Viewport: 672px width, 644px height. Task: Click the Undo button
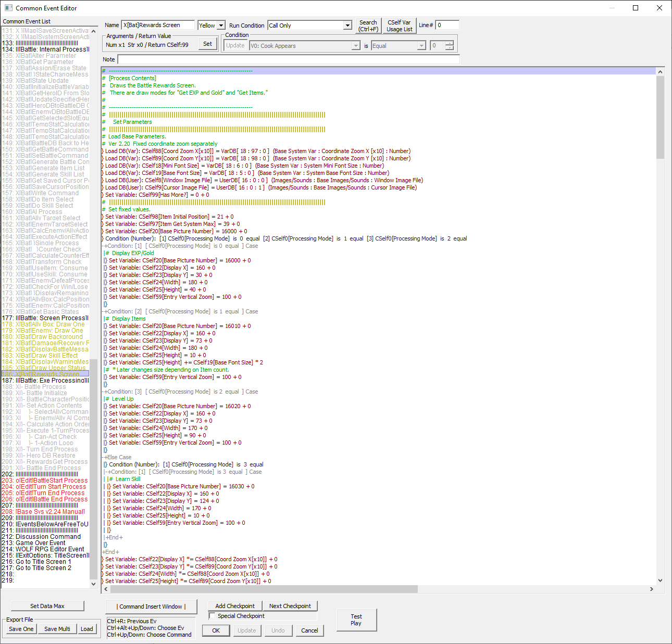278,630
